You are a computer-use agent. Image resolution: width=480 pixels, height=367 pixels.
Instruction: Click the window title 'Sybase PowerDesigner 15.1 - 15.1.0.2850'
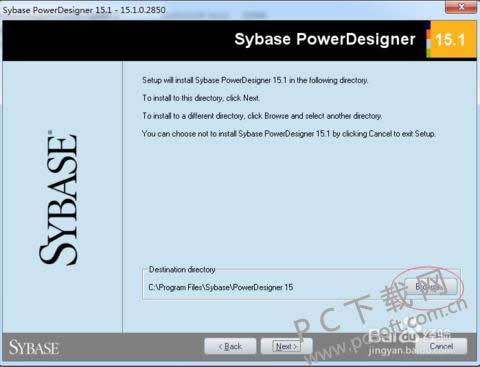(84, 10)
